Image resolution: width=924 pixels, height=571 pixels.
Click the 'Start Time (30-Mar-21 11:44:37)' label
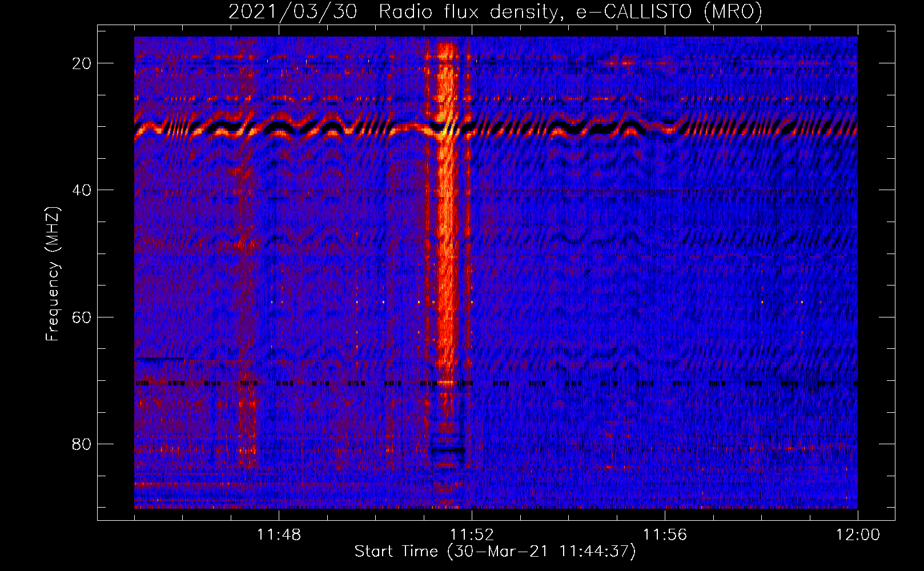pyautogui.click(x=495, y=552)
